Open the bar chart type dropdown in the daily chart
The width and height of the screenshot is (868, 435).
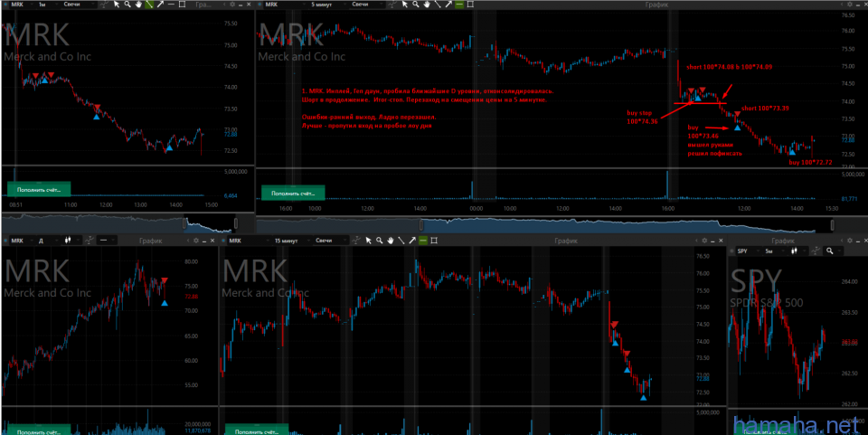[x=71, y=241]
